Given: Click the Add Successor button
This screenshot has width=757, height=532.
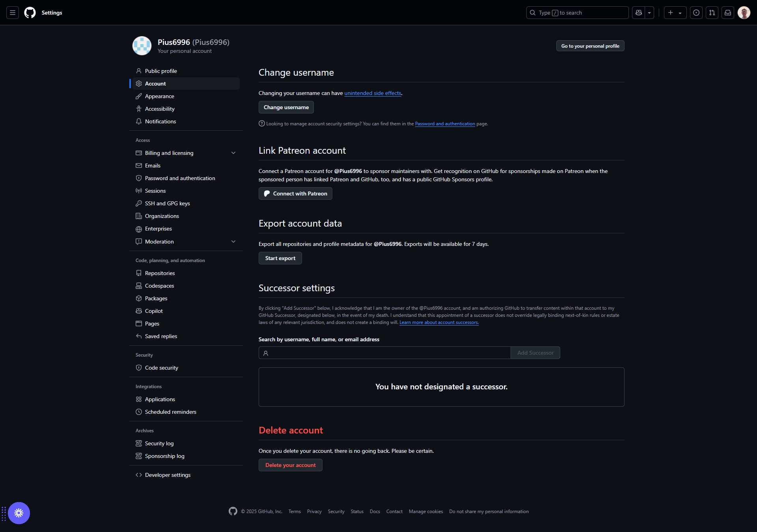Looking at the screenshot, I should [x=535, y=353].
